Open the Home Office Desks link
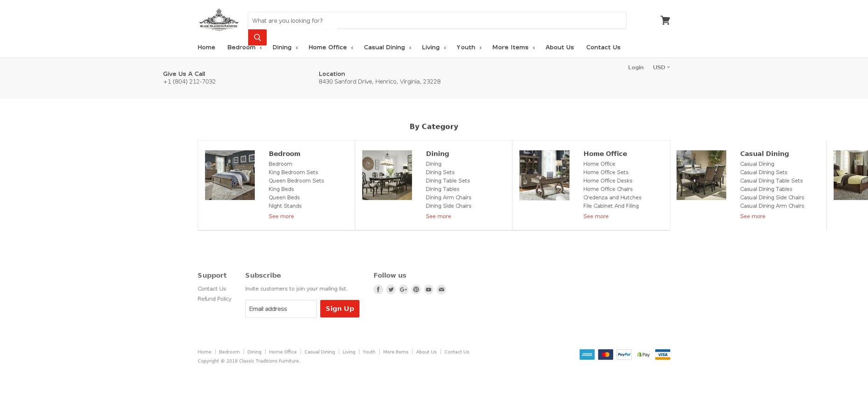This screenshot has width=868, height=415. point(608,181)
